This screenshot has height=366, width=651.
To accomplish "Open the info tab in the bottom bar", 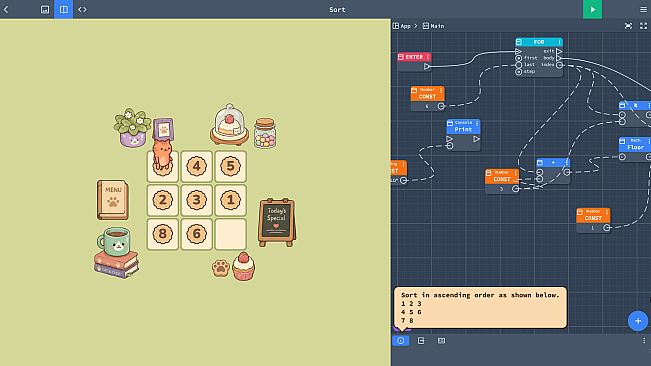I will [x=401, y=341].
